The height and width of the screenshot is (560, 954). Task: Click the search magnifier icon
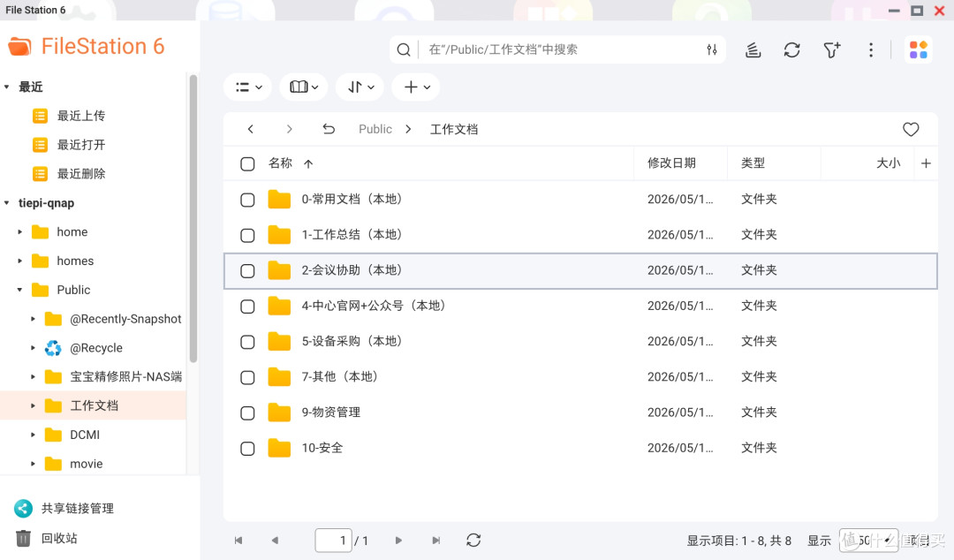pyautogui.click(x=404, y=50)
